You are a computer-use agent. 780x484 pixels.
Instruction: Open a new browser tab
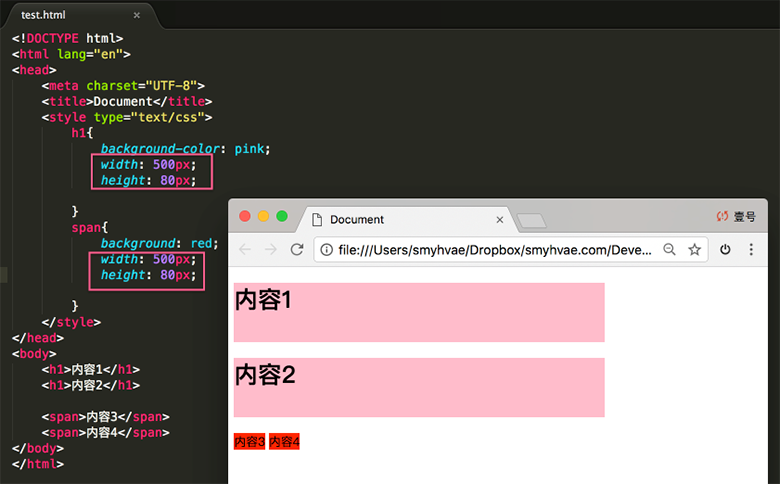click(532, 221)
